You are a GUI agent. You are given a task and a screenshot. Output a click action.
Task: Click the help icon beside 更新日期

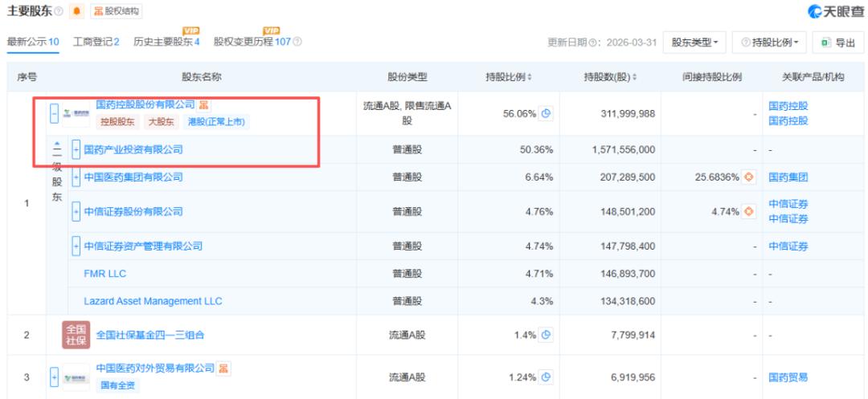click(592, 43)
